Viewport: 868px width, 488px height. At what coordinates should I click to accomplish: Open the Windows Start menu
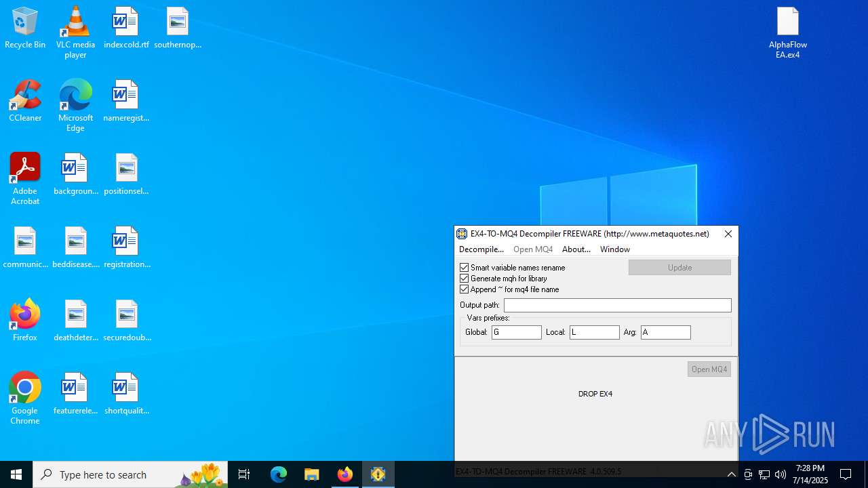(x=16, y=474)
